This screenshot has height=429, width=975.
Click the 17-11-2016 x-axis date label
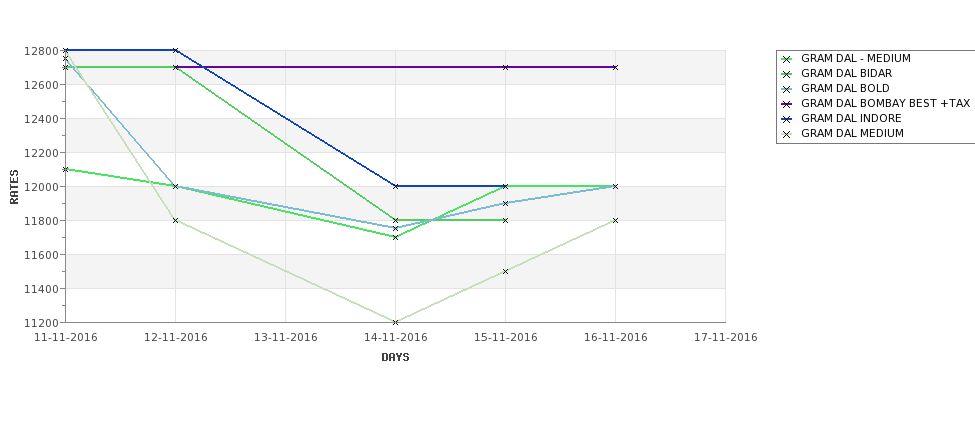pos(726,338)
